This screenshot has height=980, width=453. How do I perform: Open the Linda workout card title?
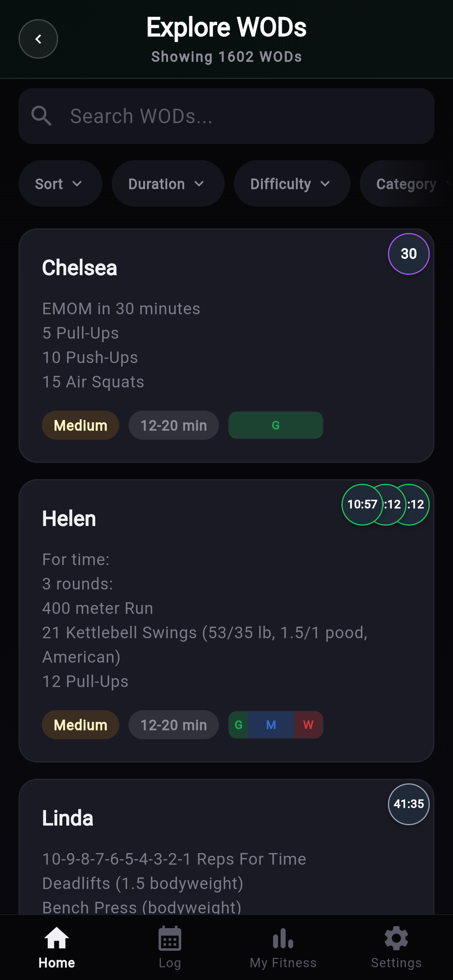[x=68, y=818]
